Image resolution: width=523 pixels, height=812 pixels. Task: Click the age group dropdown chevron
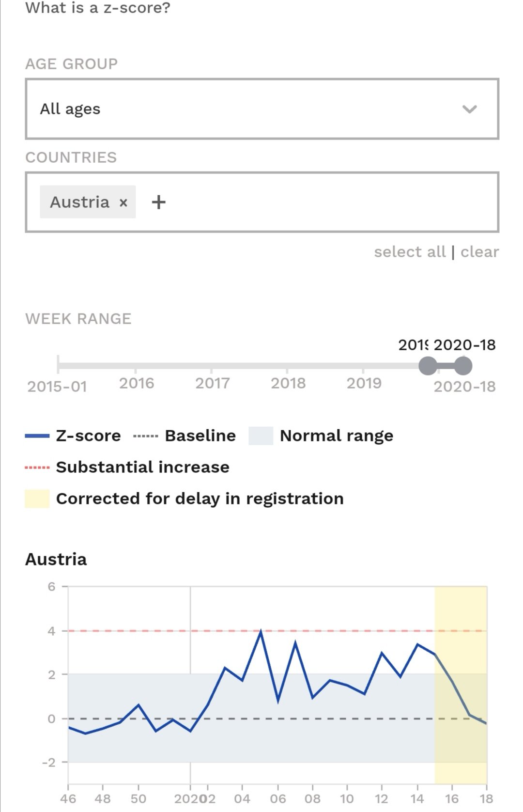(x=469, y=109)
